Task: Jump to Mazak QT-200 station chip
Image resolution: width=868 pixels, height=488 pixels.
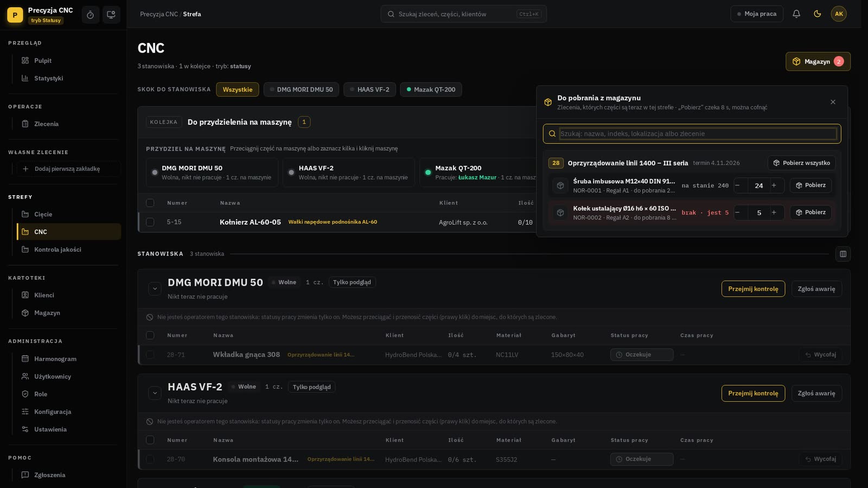Action: click(x=431, y=89)
